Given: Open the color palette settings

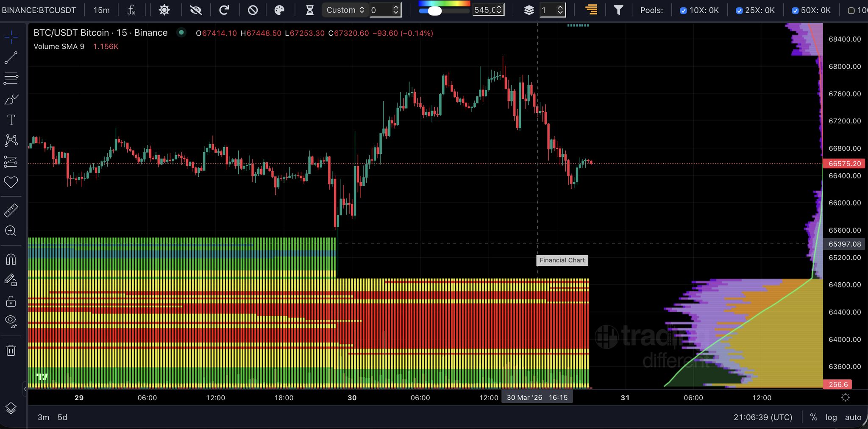Looking at the screenshot, I should pyautogui.click(x=279, y=10).
